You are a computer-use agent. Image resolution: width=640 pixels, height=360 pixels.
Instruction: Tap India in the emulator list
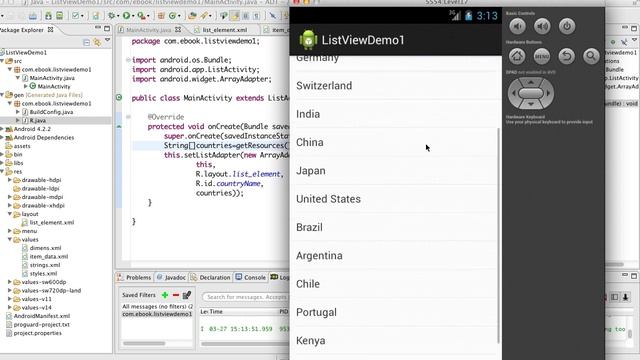pyautogui.click(x=394, y=114)
